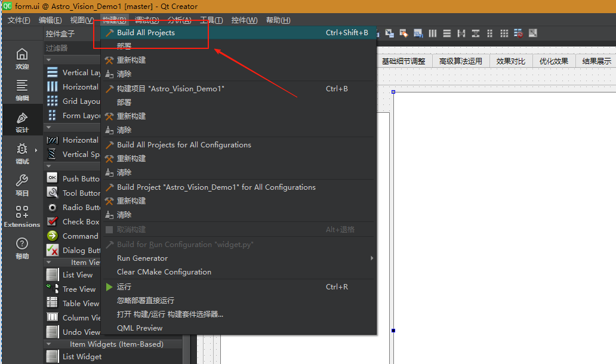The image size is (616, 364).
Task: Click Build All Projects menu entry
Action: (239, 33)
